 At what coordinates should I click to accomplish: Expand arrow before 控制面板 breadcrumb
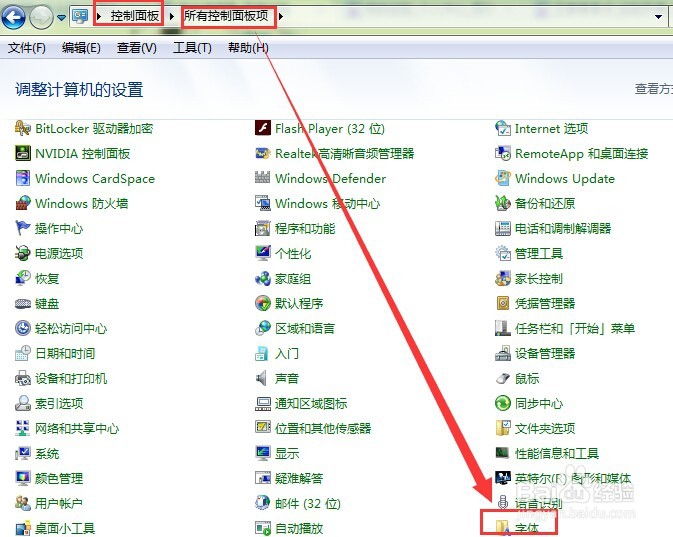(x=99, y=16)
